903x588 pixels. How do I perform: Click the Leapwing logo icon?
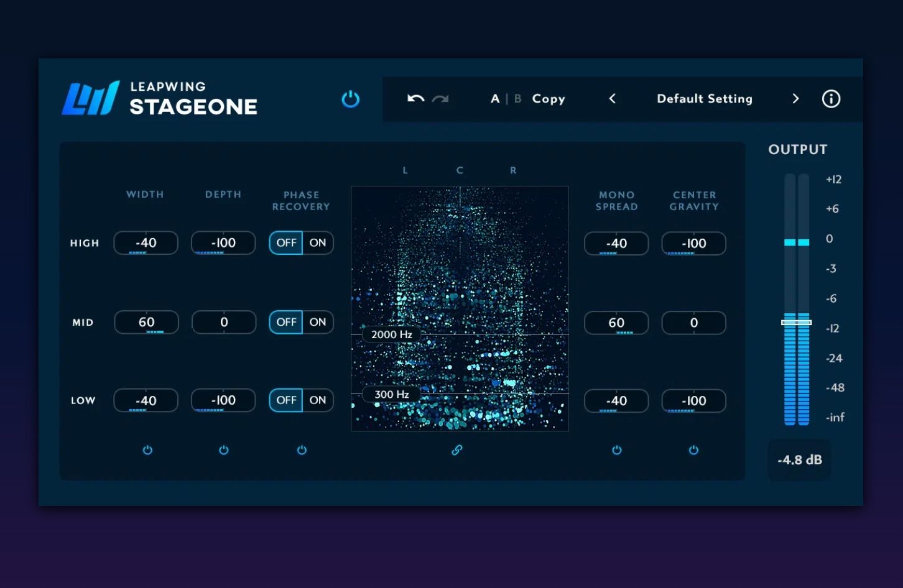[x=90, y=98]
